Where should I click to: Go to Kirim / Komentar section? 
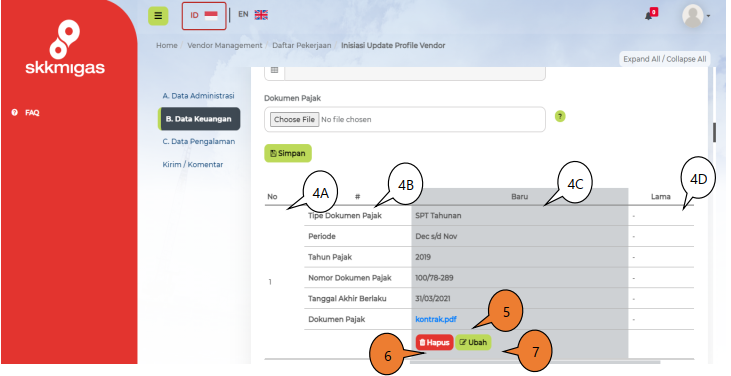point(193,164)
